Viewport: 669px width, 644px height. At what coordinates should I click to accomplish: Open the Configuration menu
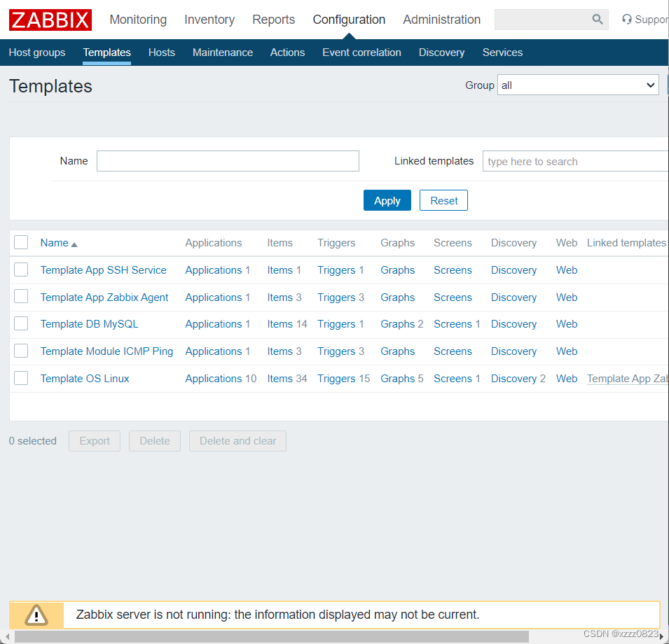(x=349, y=20)
